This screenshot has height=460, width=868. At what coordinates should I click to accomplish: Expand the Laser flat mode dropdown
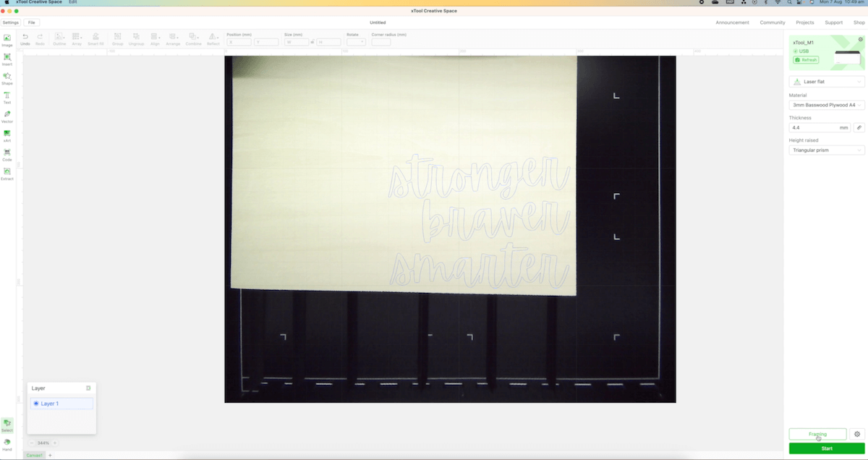827,82
